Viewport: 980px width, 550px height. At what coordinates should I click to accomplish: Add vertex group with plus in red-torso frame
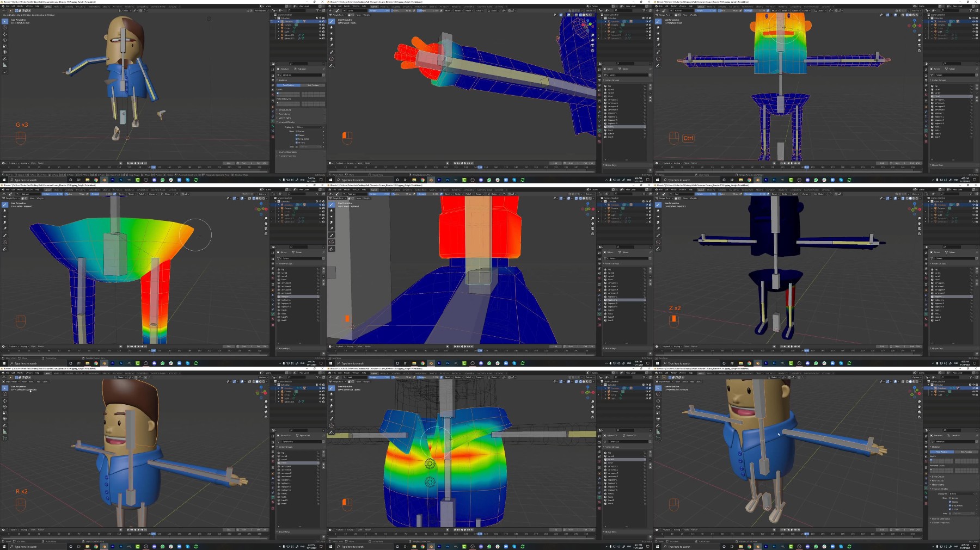pos(650,269)
